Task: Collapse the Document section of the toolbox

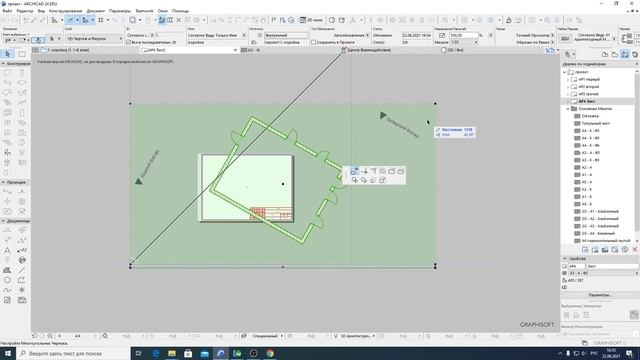Action: (3, 221)
